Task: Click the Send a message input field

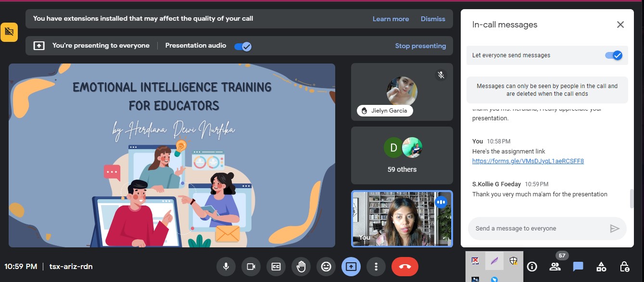Action: (539, 229)
